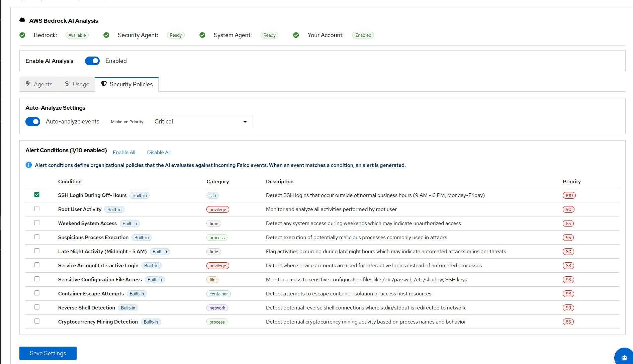The height and width of the screenshot is (364, 633).
Task: Check Suspicious Process Execution condition
Action: (x=37, y=237)
